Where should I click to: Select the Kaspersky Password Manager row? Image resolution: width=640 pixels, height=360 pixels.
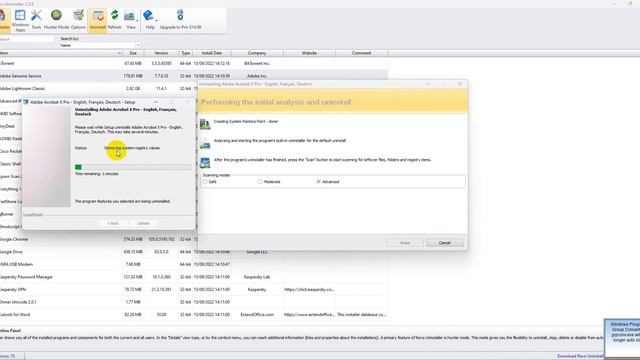[193, 277]
